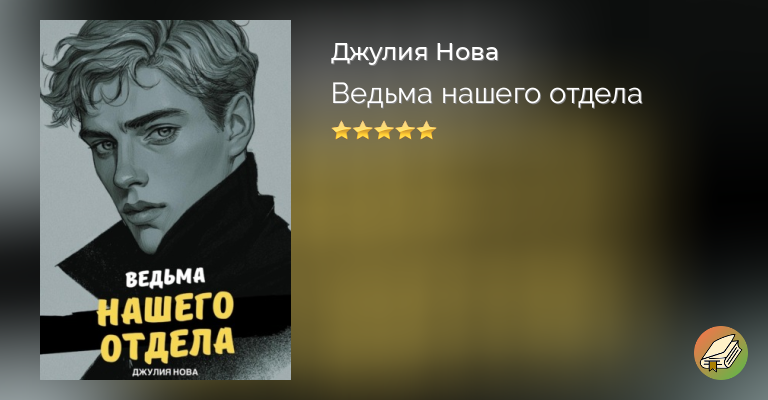Click the word Ведьма in the title
768x400 pixels.
click(382, 94)
